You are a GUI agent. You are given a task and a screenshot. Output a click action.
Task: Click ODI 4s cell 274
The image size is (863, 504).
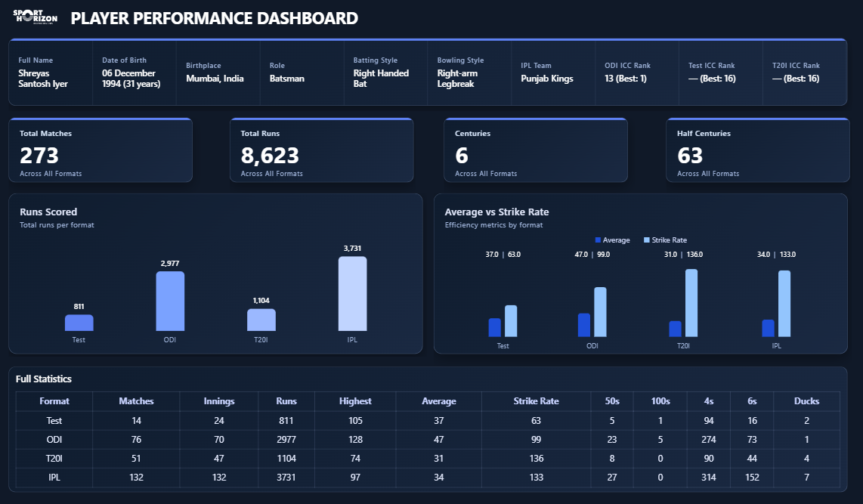click(x=709, y=440)
